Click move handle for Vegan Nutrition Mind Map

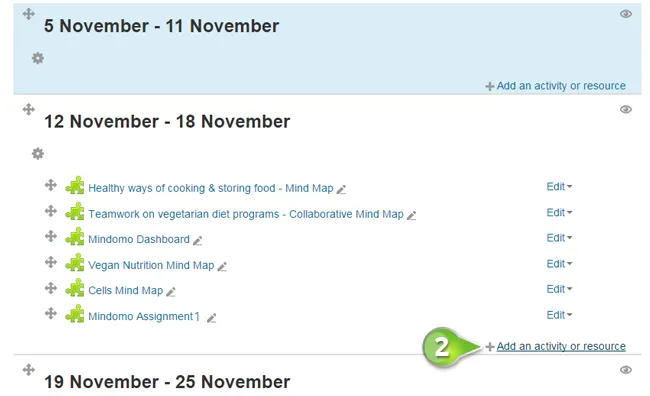point(51,262)
